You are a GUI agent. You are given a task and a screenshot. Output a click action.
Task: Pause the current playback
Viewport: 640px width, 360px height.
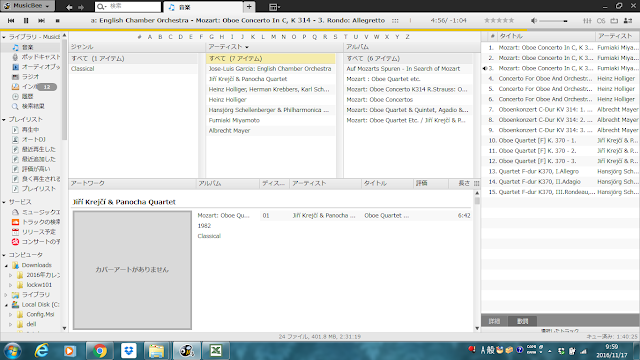coord(26,20)
